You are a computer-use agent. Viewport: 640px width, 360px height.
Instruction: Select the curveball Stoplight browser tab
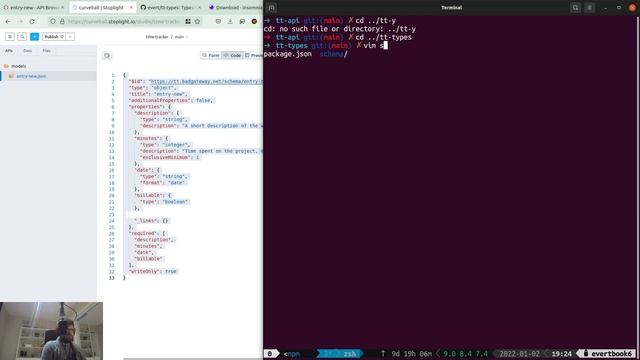pos(102,7)
